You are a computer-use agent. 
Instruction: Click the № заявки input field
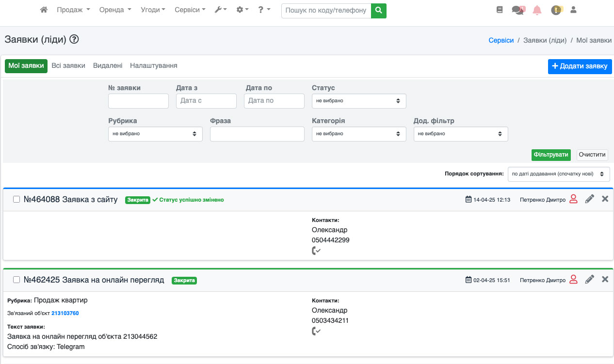click(138, 101)
